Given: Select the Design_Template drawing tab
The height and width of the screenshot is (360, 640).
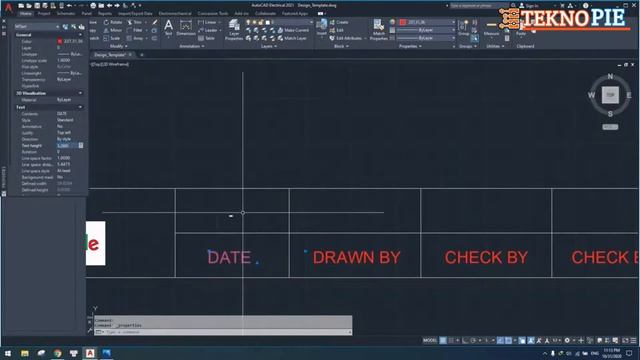Looking at the screenshot, I should click(110, 55).
